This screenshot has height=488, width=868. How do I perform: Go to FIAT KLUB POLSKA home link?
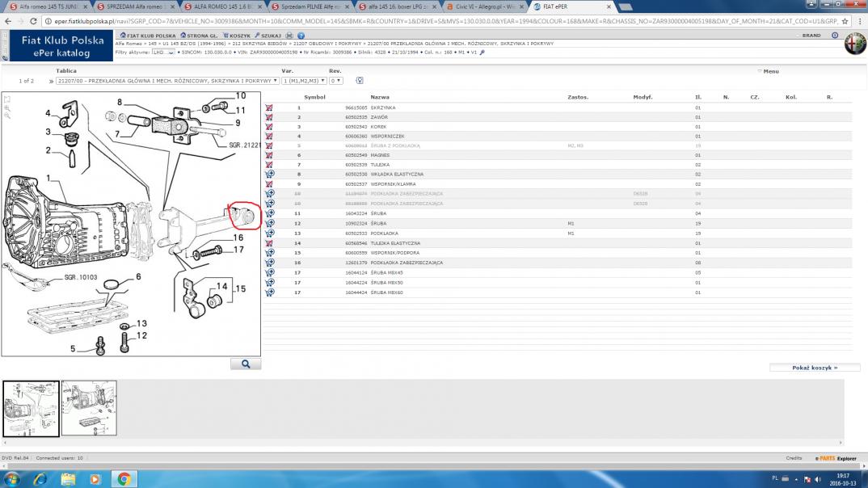[x=148, y=36]
